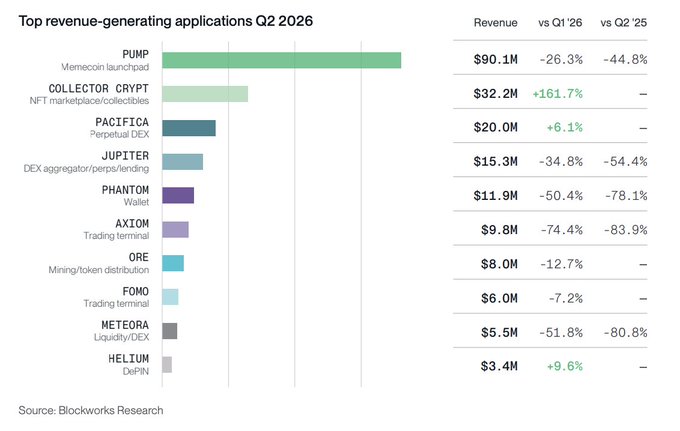The width and height of the screenshot is (680, 431).
Task: Select the FOMO label
Action: pyautogui.click(x=135, y=291)
